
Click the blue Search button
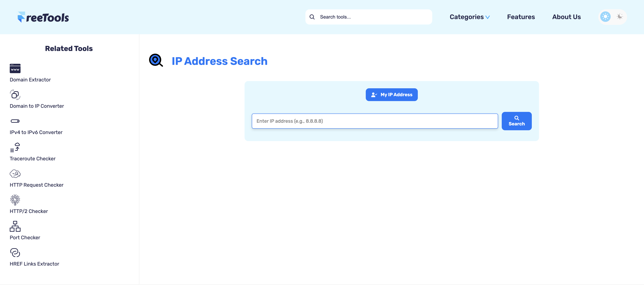coord(516,121)
